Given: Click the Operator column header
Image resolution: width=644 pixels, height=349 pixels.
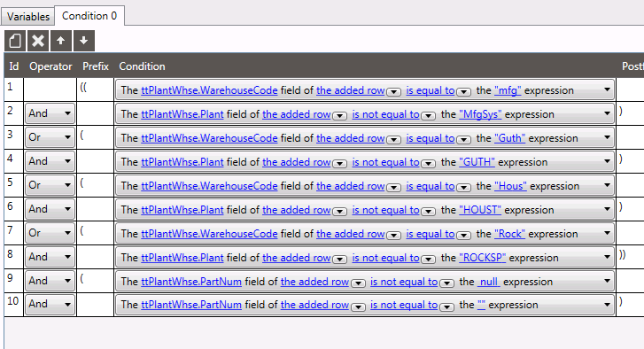Looking at the screenshot, I should click(50, 66).
